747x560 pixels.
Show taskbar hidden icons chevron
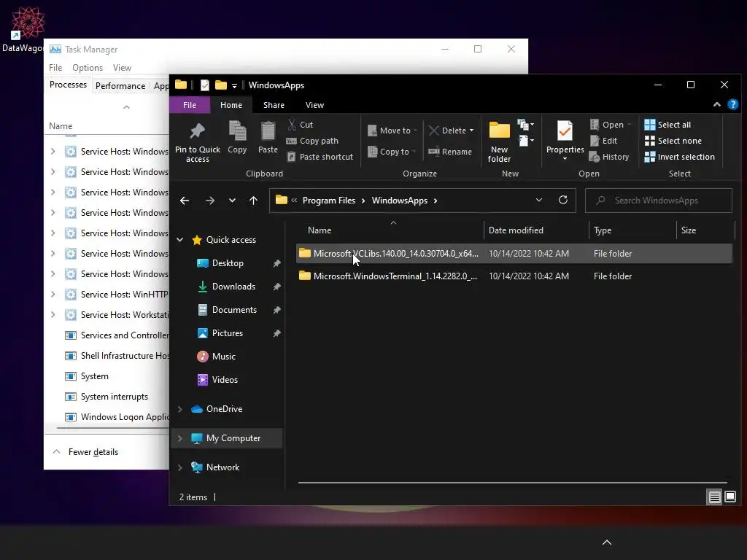(x=606, y=542)
